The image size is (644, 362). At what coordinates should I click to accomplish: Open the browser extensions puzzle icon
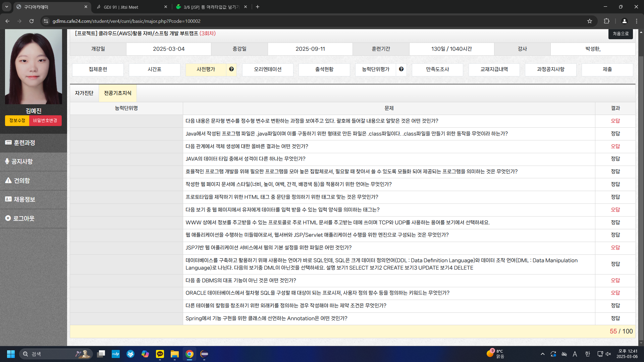(x=606, y=21)
